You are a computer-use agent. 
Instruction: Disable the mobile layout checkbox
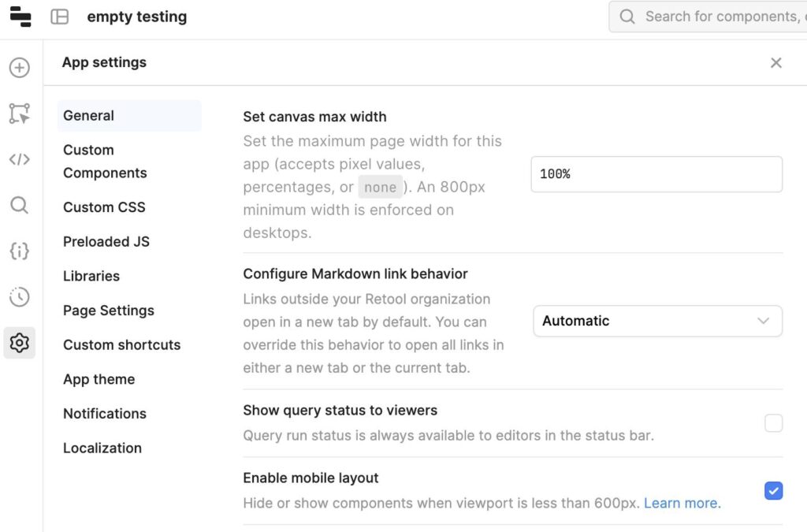click(x=773, y=491)
